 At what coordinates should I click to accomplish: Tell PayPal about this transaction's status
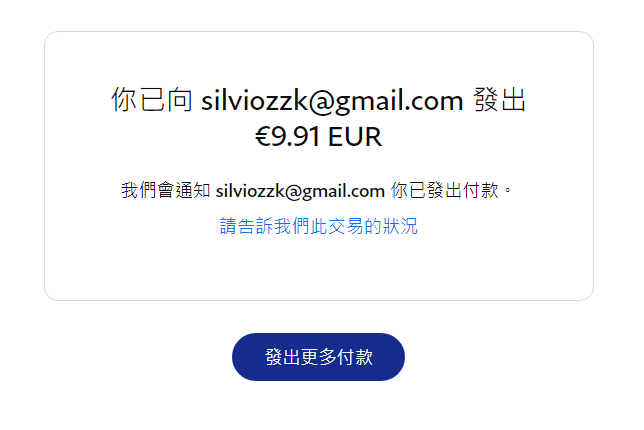pyautogui.click(x=319, y=226)
